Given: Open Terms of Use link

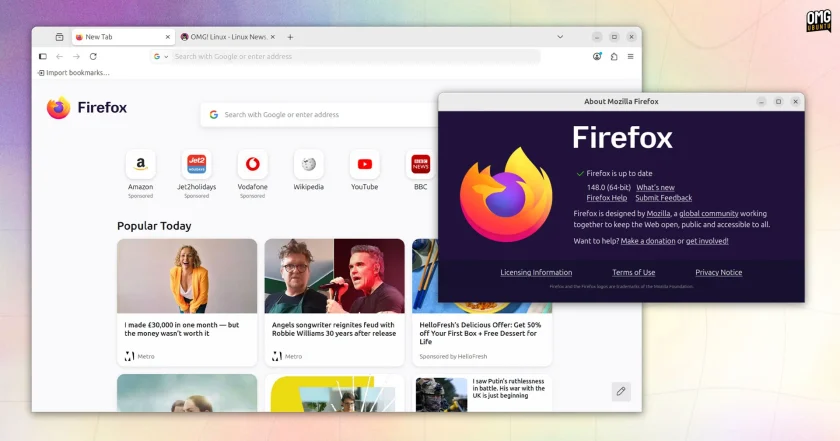Looking at the screenshot, I should pos(634,272).
